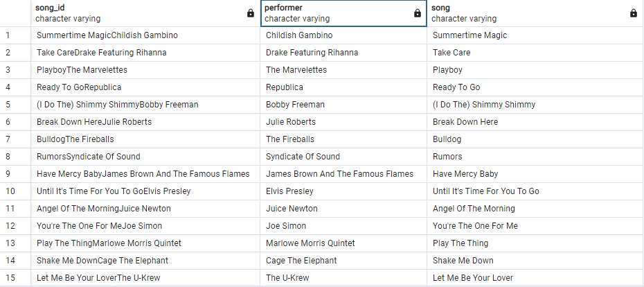Select the performer column header
This screenshot has height=287, width=644.
[332, 13]
